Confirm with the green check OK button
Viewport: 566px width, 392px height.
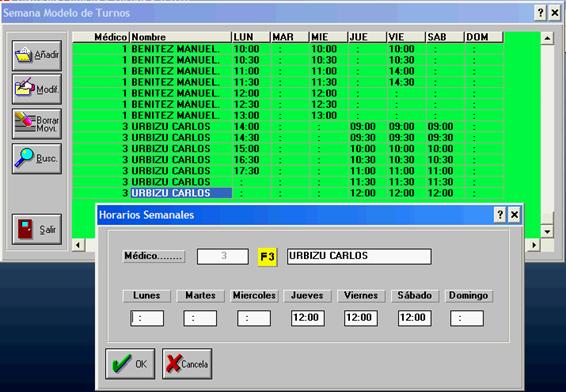coord(130,363)
